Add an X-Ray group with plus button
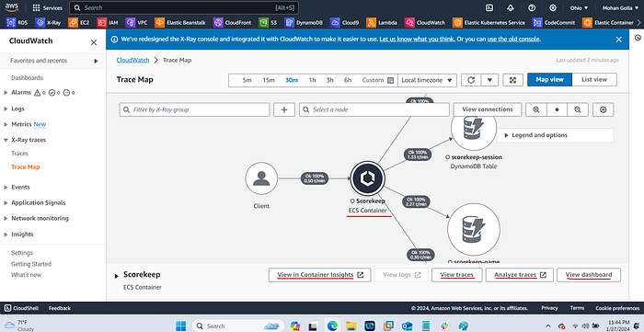Image resolution: width=644 pixels, height=332 pixels. coord(284,109)
